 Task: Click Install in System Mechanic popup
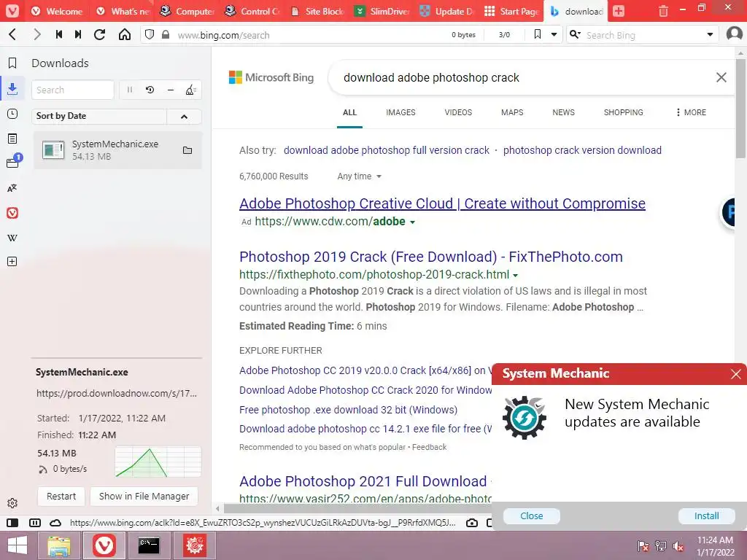pyautogui.click(x=706, y=516)
